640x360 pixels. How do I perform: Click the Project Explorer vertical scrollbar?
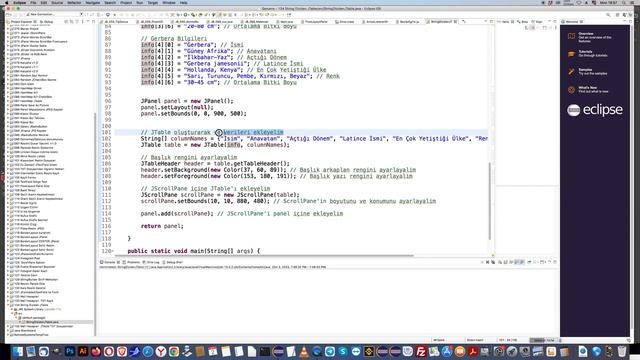click(x=95, y=224)
